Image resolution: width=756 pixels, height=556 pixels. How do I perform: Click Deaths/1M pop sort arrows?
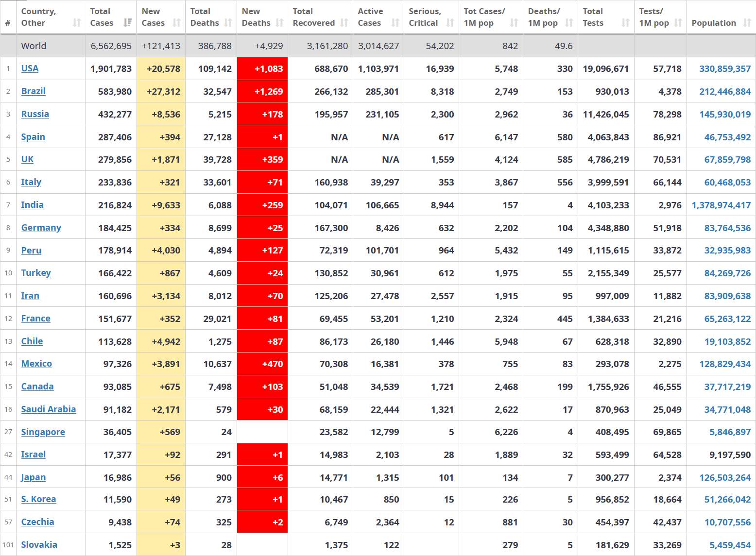(569, 23)
